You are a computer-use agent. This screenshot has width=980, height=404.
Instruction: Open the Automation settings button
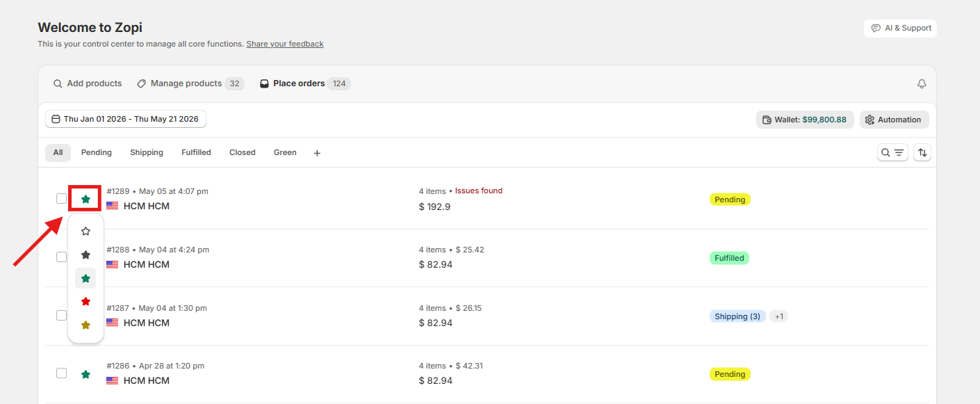pos(894,120)
